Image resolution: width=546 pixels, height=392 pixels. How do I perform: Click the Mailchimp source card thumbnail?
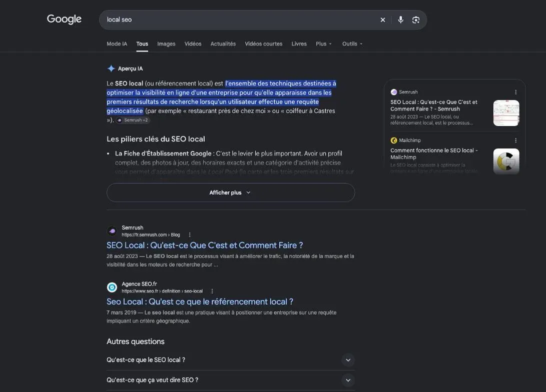point(506,161)
